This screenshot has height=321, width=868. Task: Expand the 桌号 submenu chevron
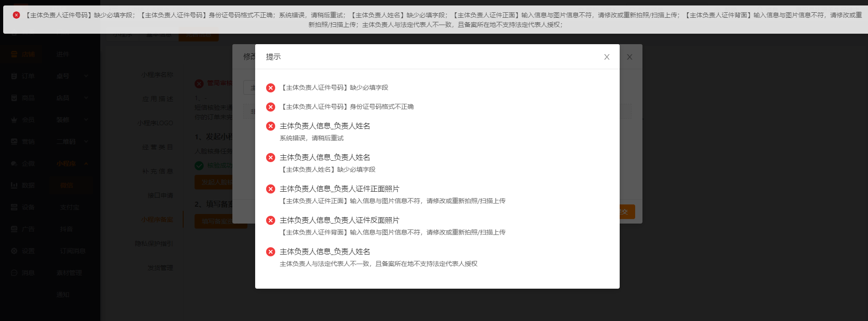tap(86, 76)
